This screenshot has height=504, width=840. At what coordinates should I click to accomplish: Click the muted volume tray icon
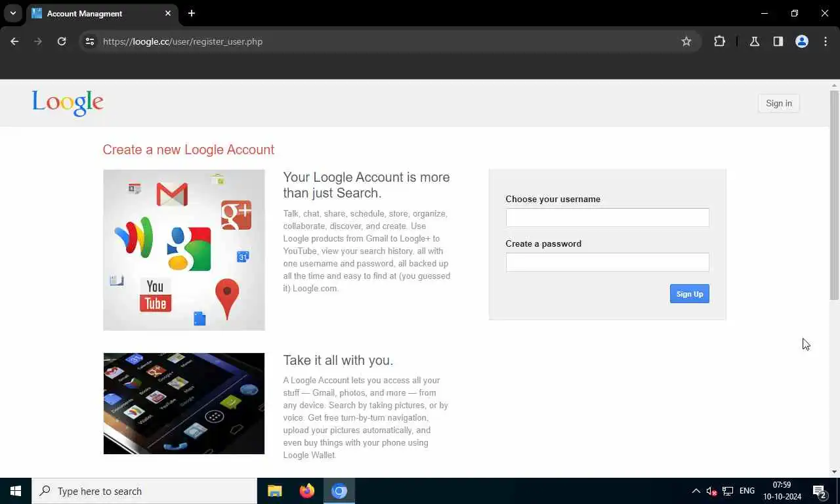tap(711, 491)
